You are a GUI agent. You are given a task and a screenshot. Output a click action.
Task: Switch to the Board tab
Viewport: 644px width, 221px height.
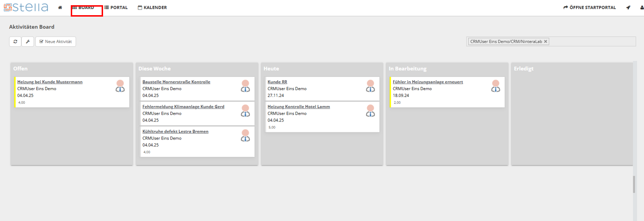[x=83, y=8]
